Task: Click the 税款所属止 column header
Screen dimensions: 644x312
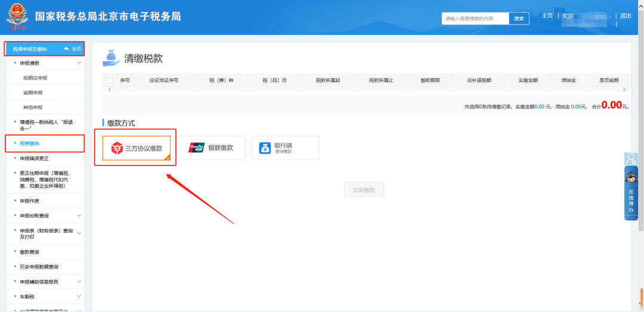Action: coord(381,80)
